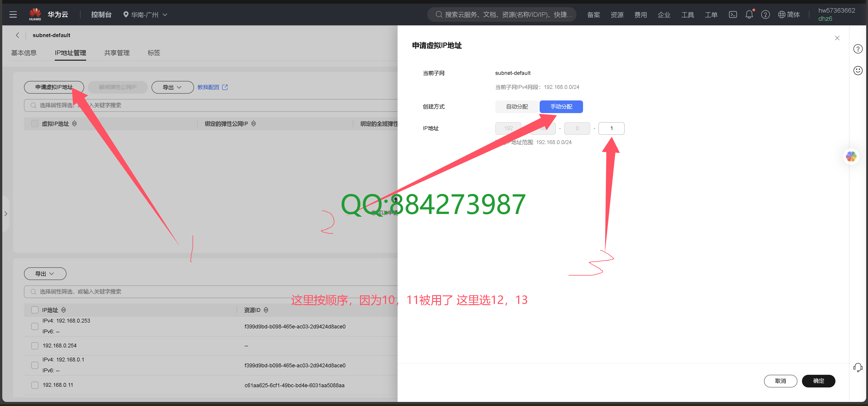Click the 华为云 brand text
This screenshot has height=406, width=868.
tap(58, 14)
